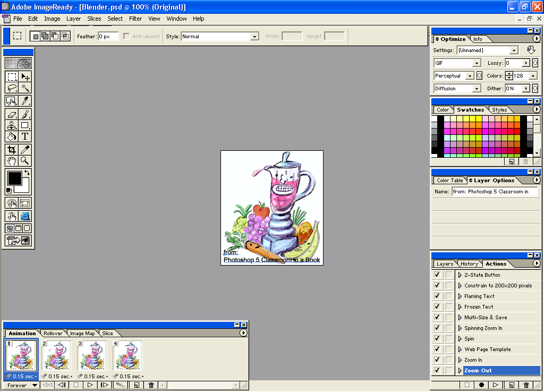Open the Slices menu
Screen dimensions: 544x392
pos(94,19)
